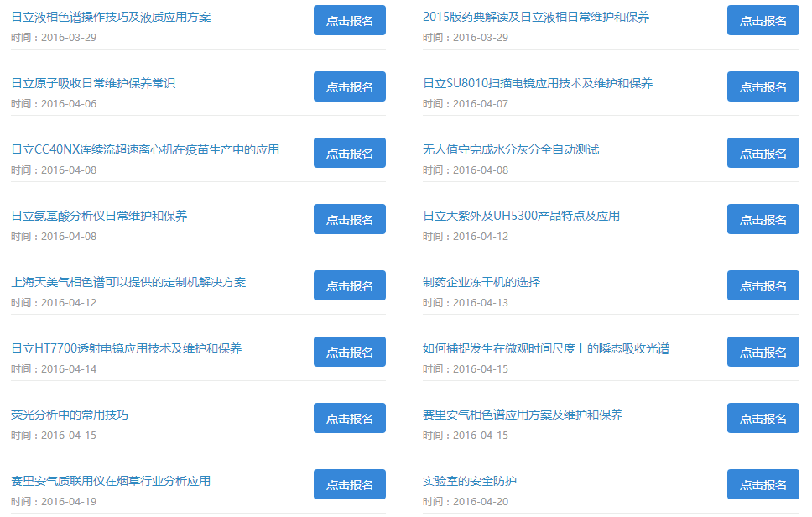Open 日立HT7700透射电镜应用技术及维护和保养 link

pyautogui.click(x=127, y=348)
